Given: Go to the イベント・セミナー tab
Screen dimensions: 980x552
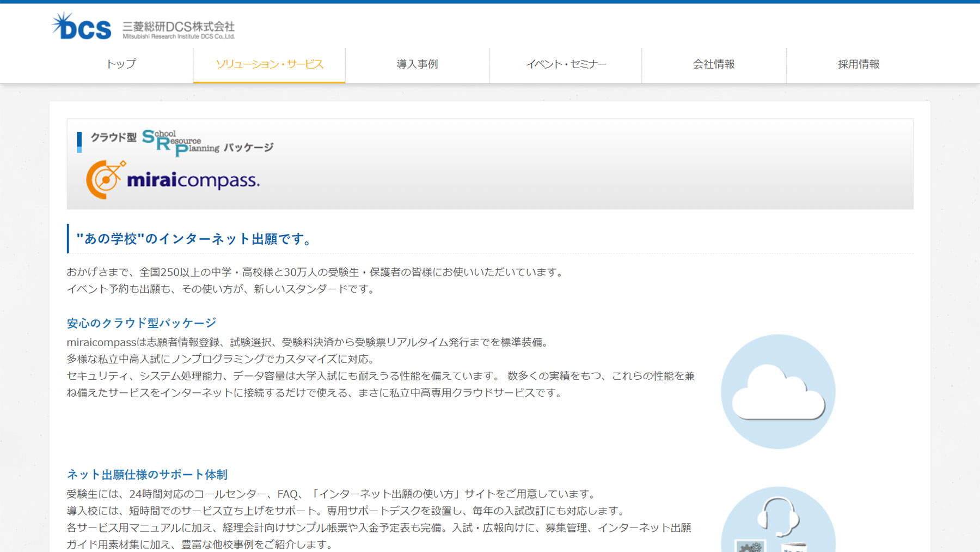Looking at the screenshot, I should [566, 64].
